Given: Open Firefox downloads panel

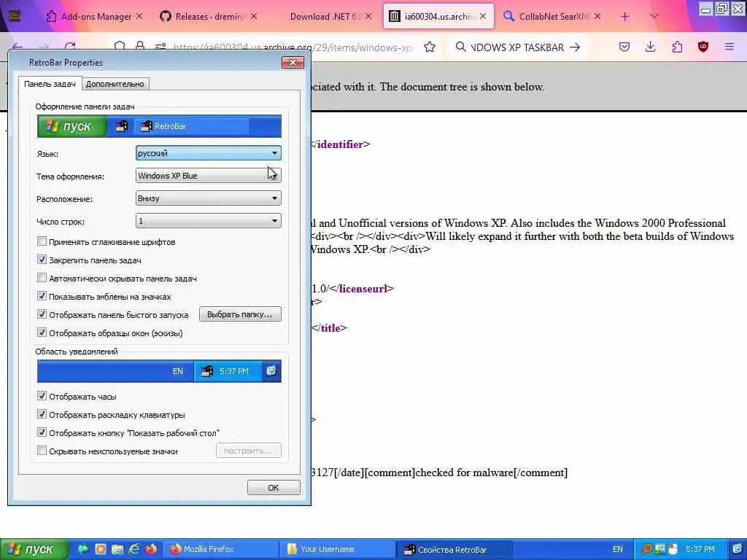Looking at the screenshot, I should pos(650,47).
